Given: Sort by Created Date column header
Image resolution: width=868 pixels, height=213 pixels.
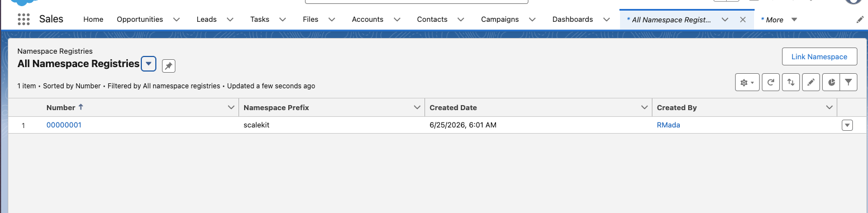Looking at the screenshot, I should click(453, 107).
